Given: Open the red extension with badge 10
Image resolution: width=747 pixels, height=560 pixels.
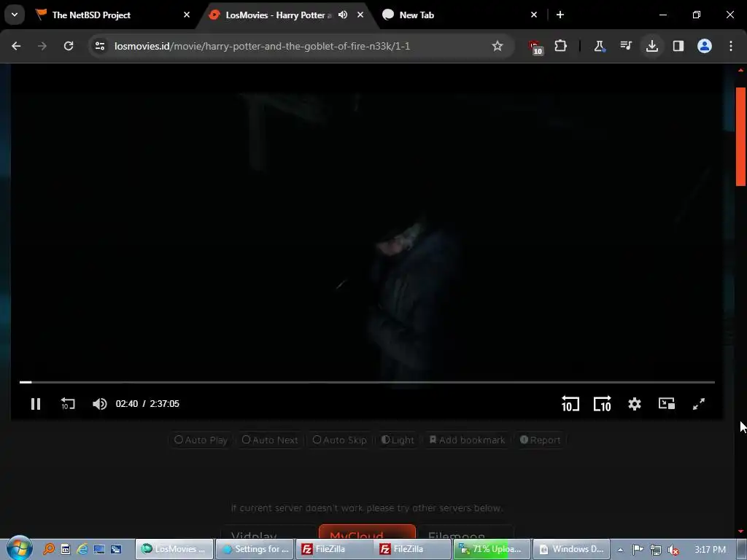Looking at the screenshot, I should click(x=536, y=47).
